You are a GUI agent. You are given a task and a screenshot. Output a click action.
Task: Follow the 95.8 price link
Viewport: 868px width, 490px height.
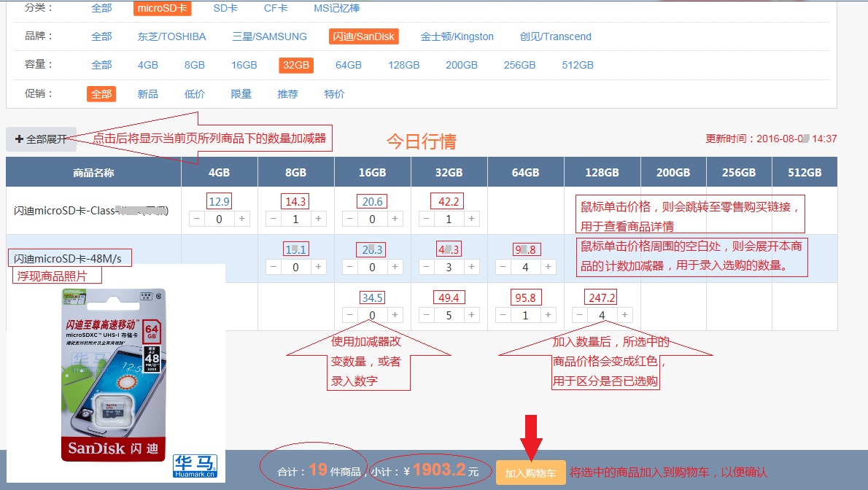coord(525,298)
